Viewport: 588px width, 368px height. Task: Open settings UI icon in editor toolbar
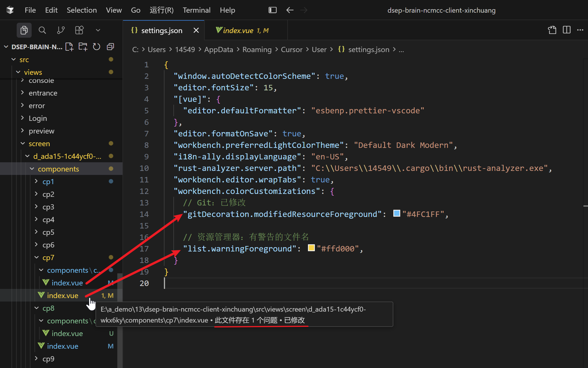[x=552, y=30]
